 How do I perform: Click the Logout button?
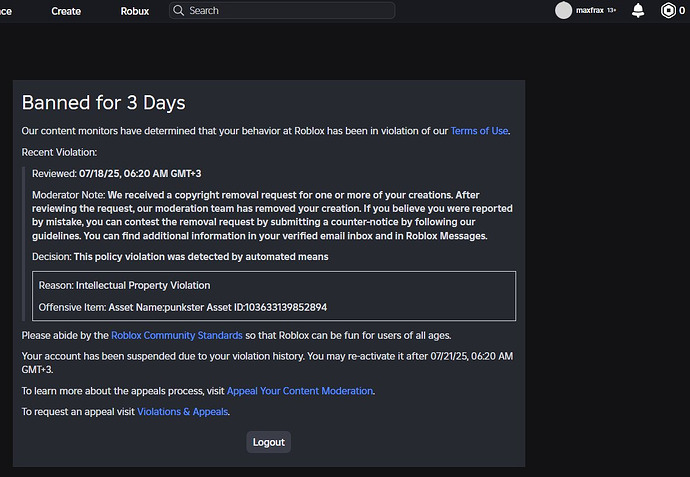268,442
